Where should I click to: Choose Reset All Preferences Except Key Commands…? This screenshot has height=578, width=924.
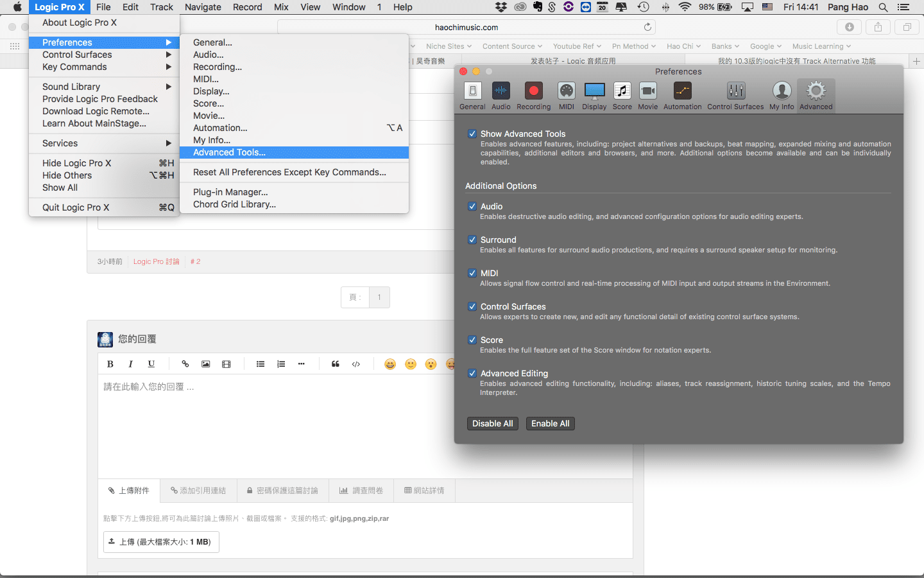click(x=294, y=172)
